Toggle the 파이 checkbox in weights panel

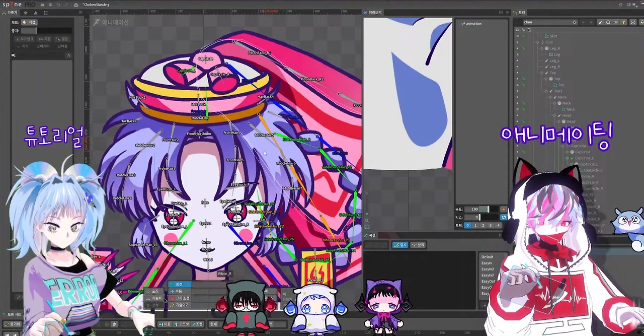[23, 46]
